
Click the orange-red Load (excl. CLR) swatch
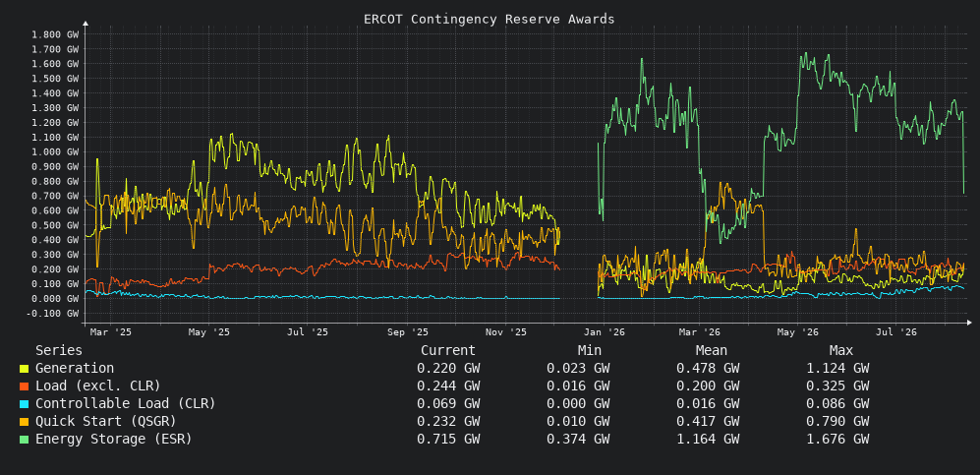pos(24,386)
